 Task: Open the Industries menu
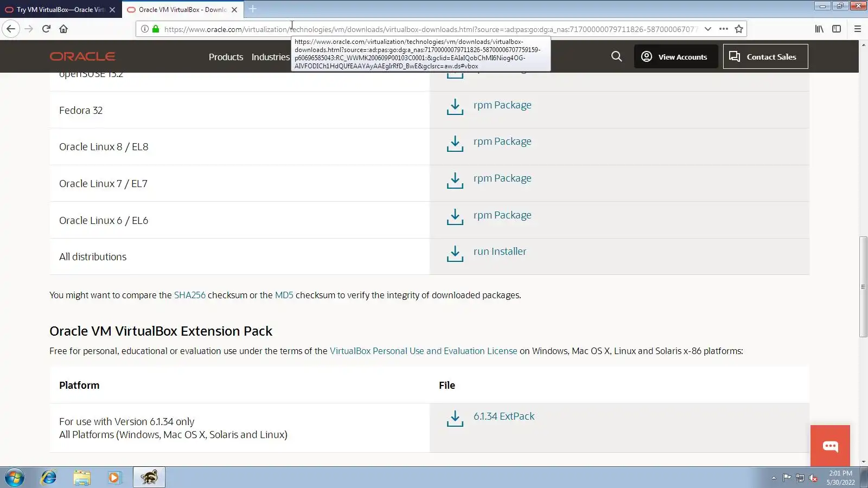tap(271, 57)
